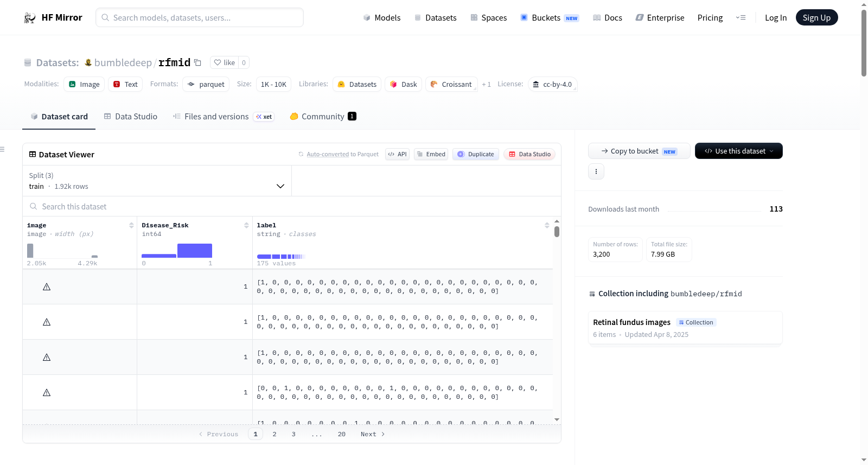Switch to the Data Studio tab
Image resolution: width=868 pixels, height=465 pixels.
131,117
